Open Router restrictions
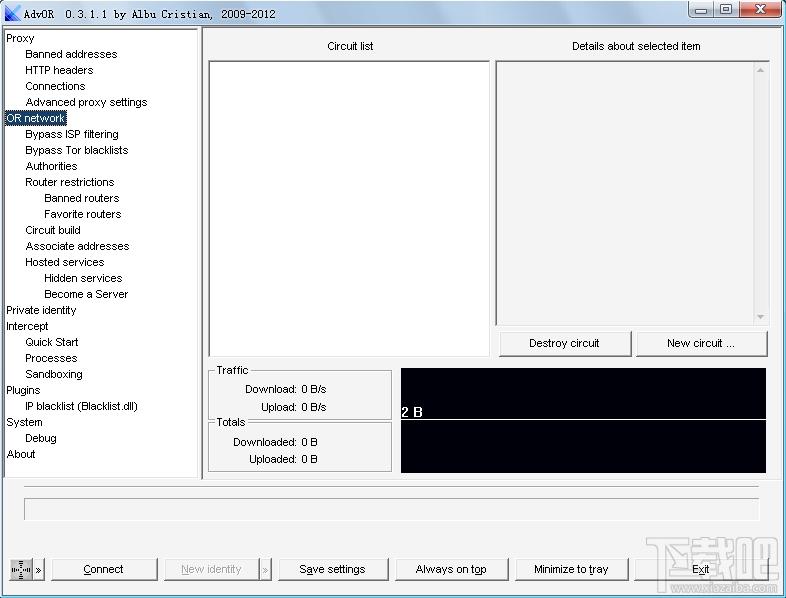786x598 pixels. tap(70, 182)
